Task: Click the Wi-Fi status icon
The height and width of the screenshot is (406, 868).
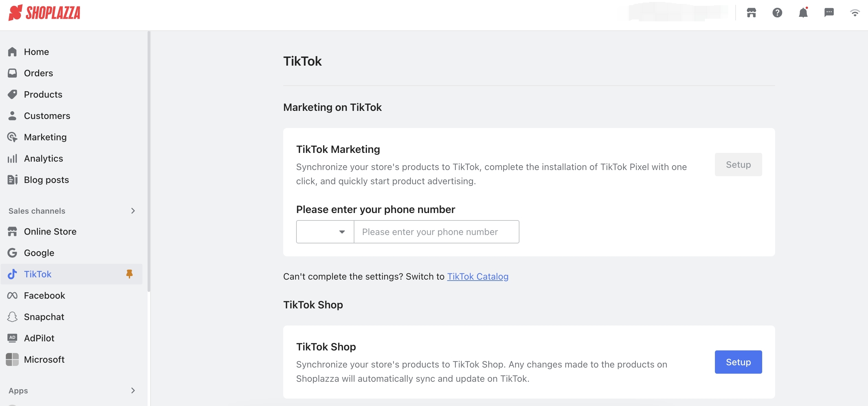Action: (854, 13)
